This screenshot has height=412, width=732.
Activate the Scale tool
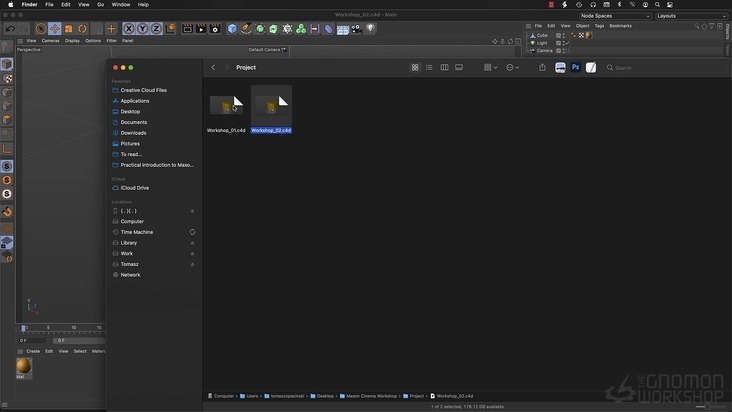point(69,29)
